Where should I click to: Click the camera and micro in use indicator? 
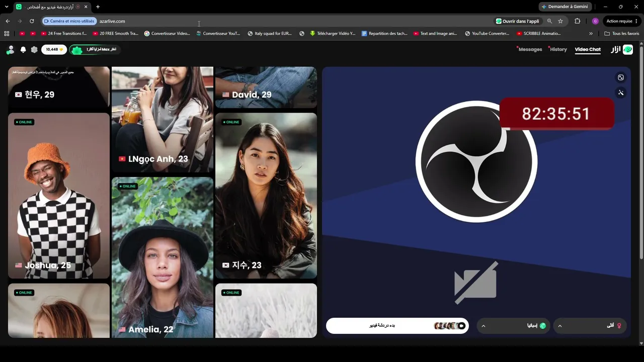[x=69, y=21]
